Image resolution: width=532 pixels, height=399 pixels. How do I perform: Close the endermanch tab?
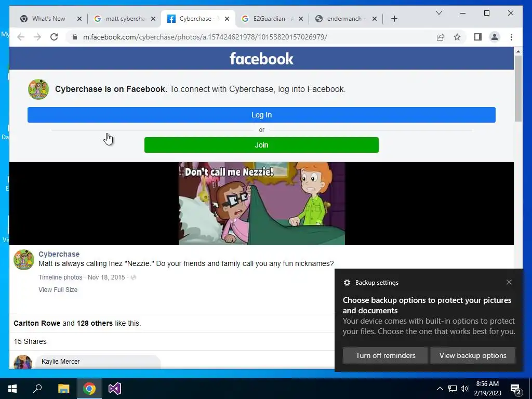(375, 19)
